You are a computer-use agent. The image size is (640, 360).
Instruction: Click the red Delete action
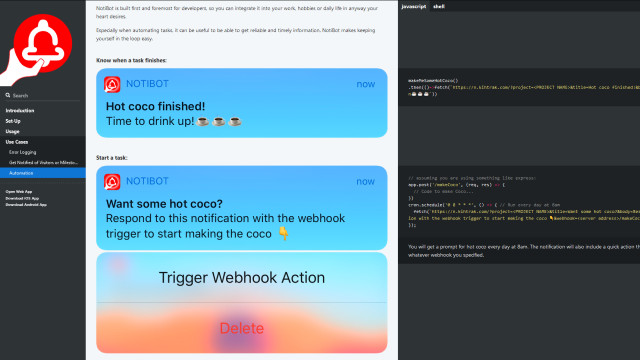click(x=242, y=328)
